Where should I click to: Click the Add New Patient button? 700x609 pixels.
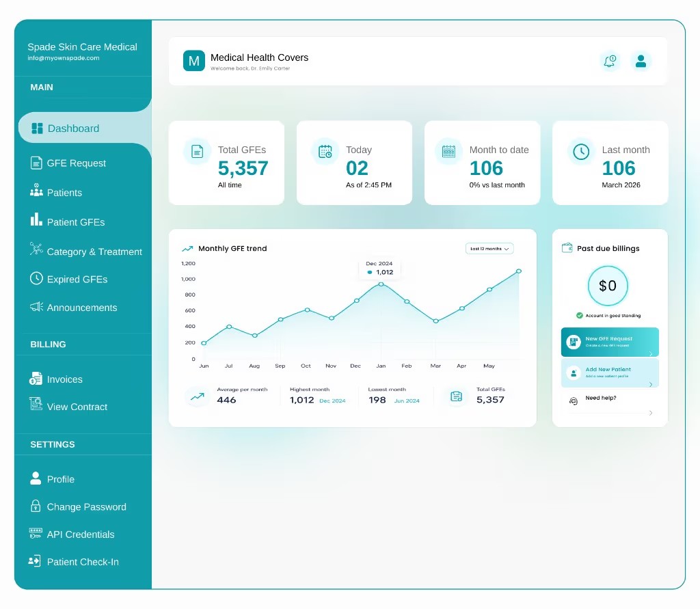[609, 373]
